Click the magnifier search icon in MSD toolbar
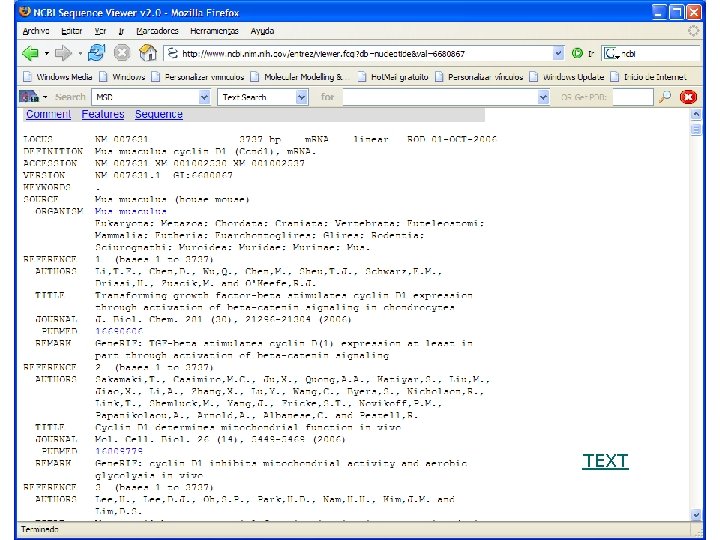The height and width of the screenshot is (540, 720). coord(664,96)
